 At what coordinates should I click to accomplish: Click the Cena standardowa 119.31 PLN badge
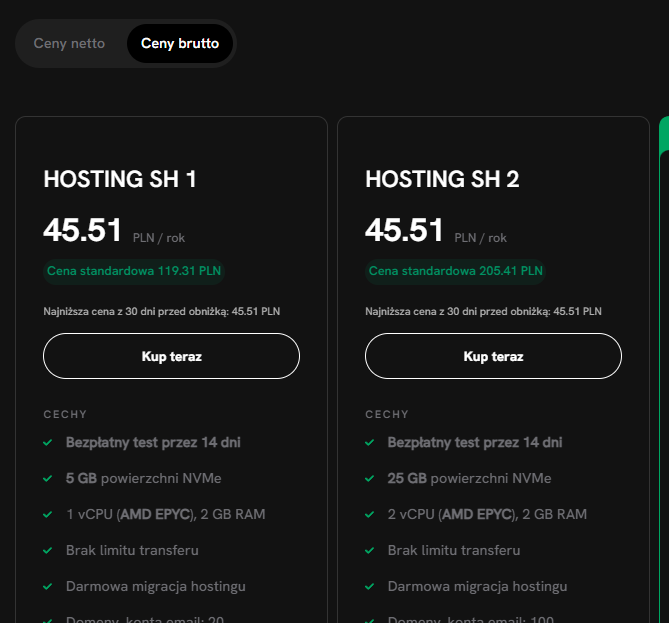click(x=134, y=271)
